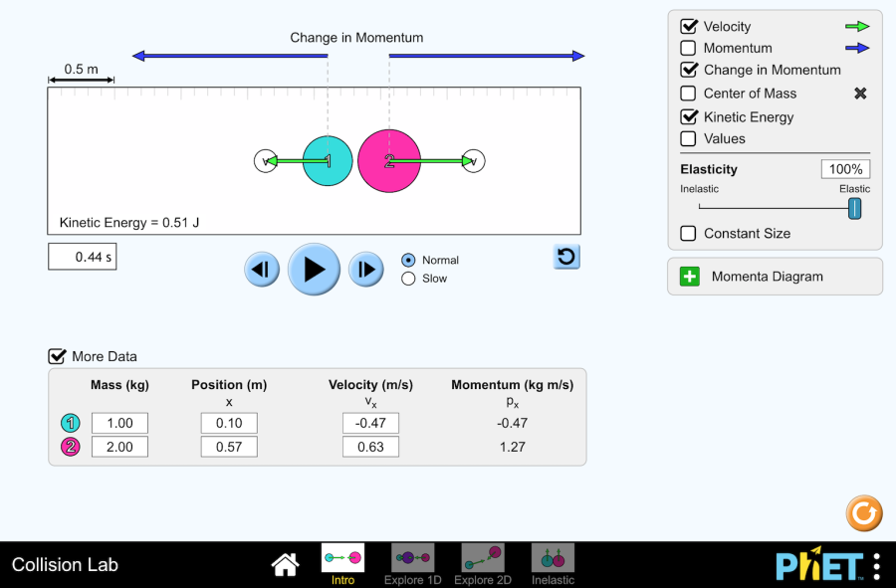Select the Slow speed radio button
Viewport: 896px width, 588px height.
[x=408, y=279]
